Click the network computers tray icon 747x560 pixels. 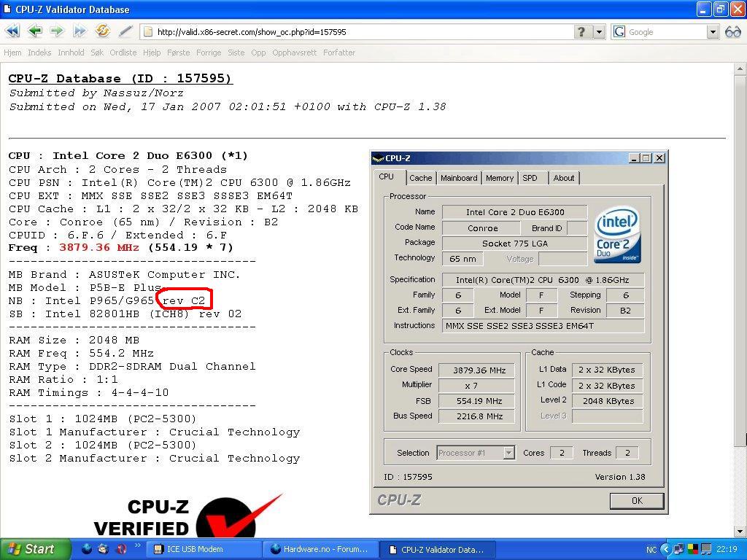679,549
